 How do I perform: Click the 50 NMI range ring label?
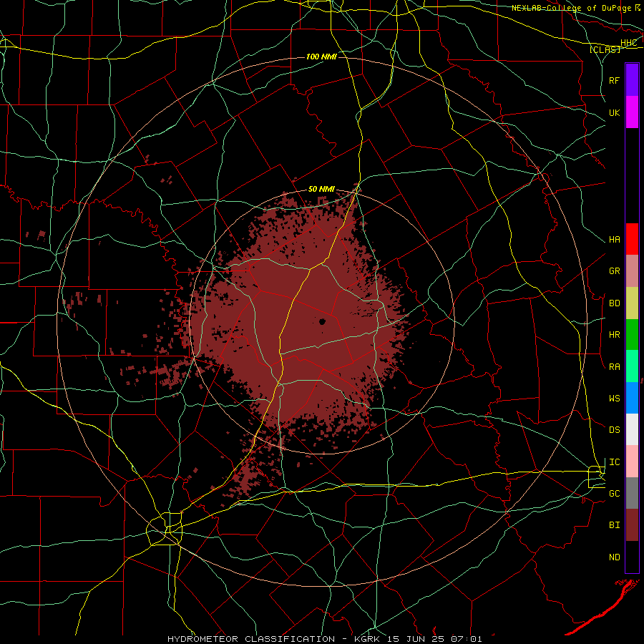(321, 190)
